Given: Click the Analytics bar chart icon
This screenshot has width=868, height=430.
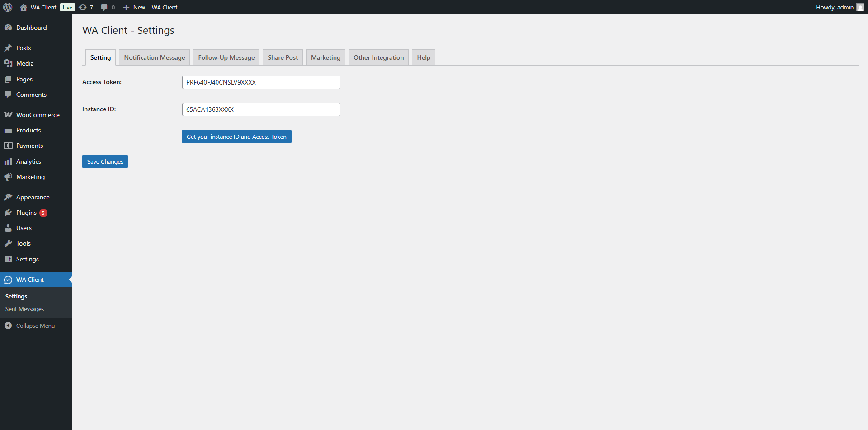Looking at the screenshot, I should point(8,161).
